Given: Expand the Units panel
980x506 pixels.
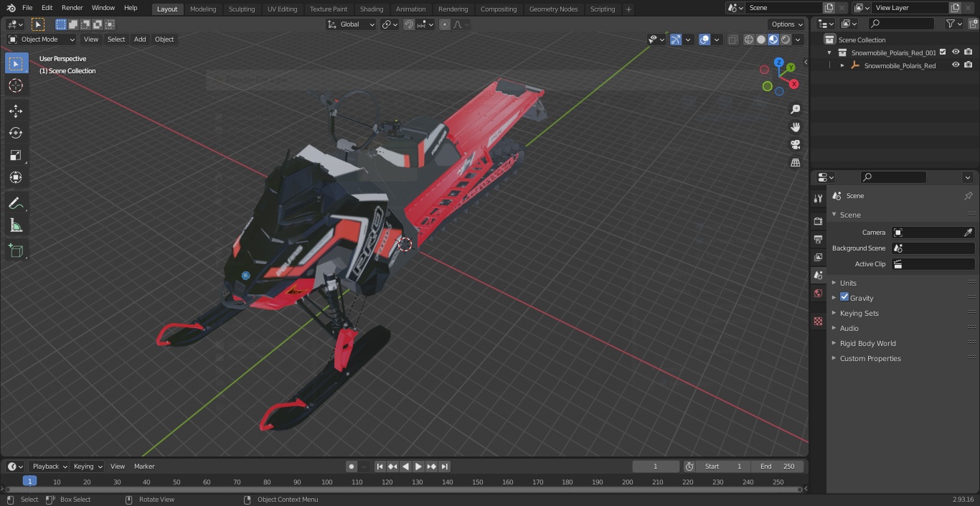Looking at the screenshot, I should 848,283.
